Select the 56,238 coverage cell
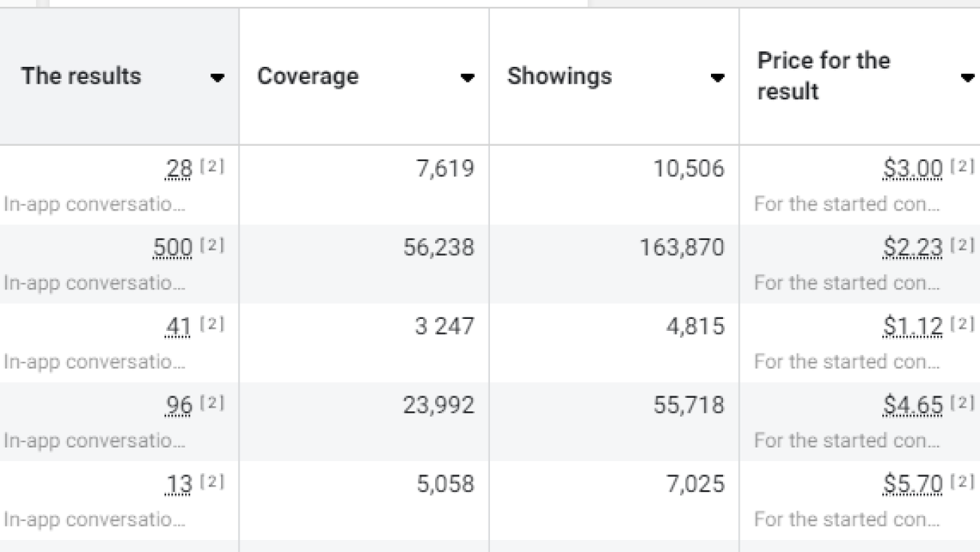The height and width of the screenshot is (552, 980). click(438, 247)
